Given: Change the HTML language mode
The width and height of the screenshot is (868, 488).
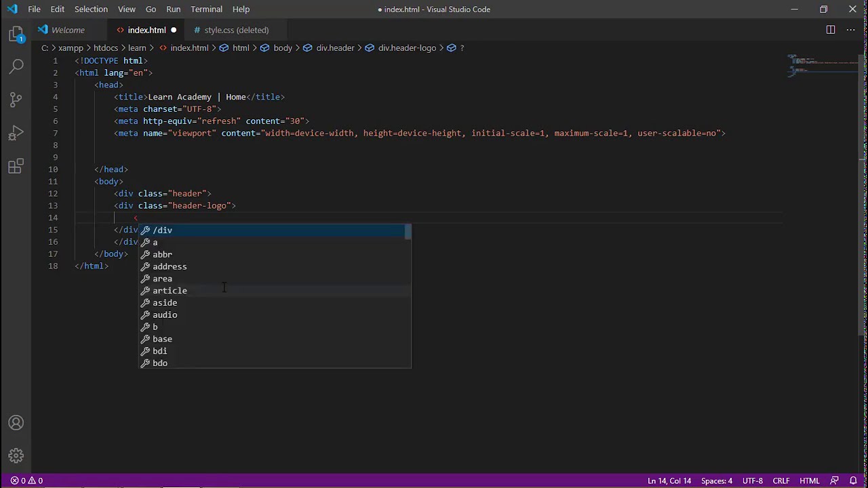Looking at the screenshot, I should [x=809, y=481].
